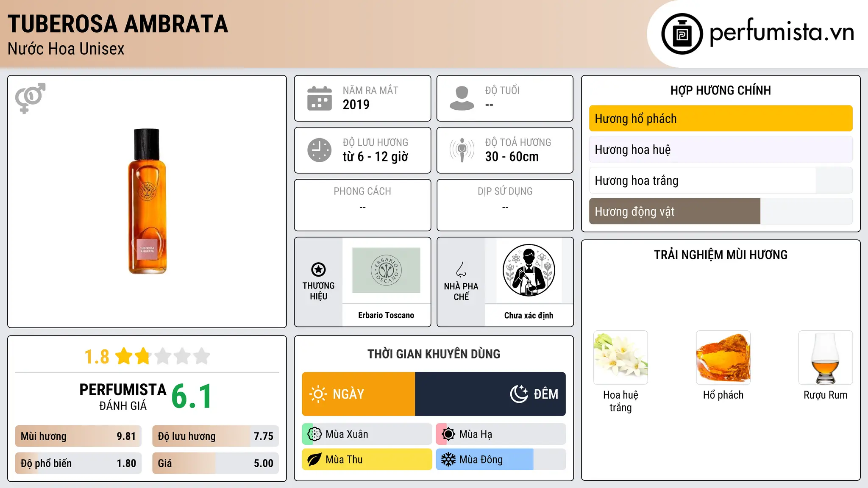Click the Hợp hương chính heading
Image resolution: width=868 pixels, height=488 pixels.
coord(721,90)
